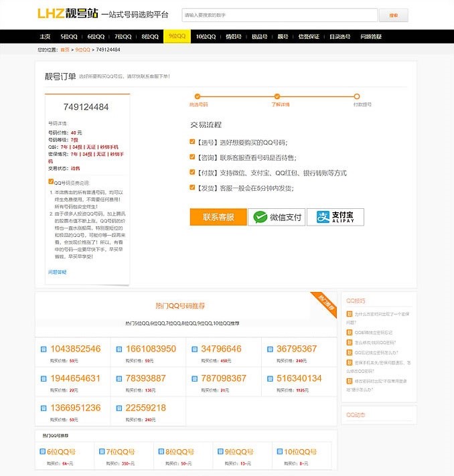Open the 9位QQ highlighted navigation tab
The width and height of the screenshot is (454, 476).
click(x=177, y=37)
